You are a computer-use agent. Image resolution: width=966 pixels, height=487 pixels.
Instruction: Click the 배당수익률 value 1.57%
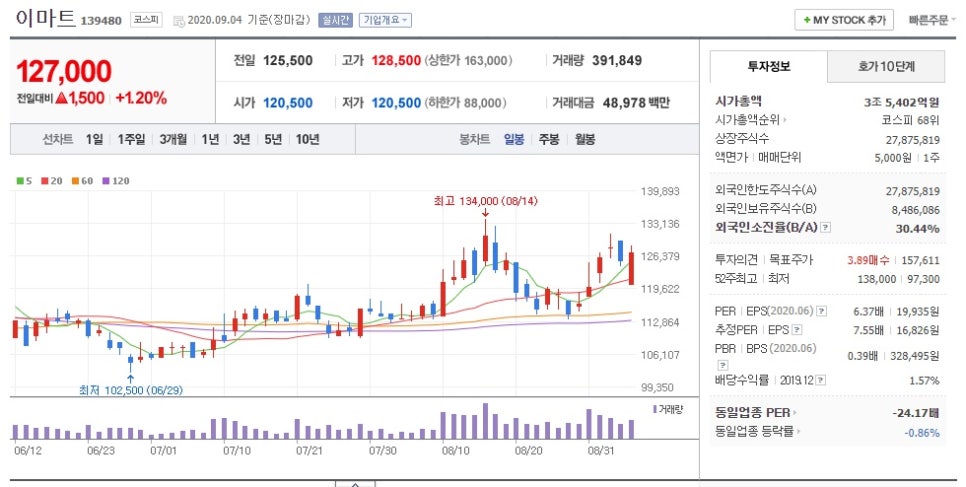(924, 380)
